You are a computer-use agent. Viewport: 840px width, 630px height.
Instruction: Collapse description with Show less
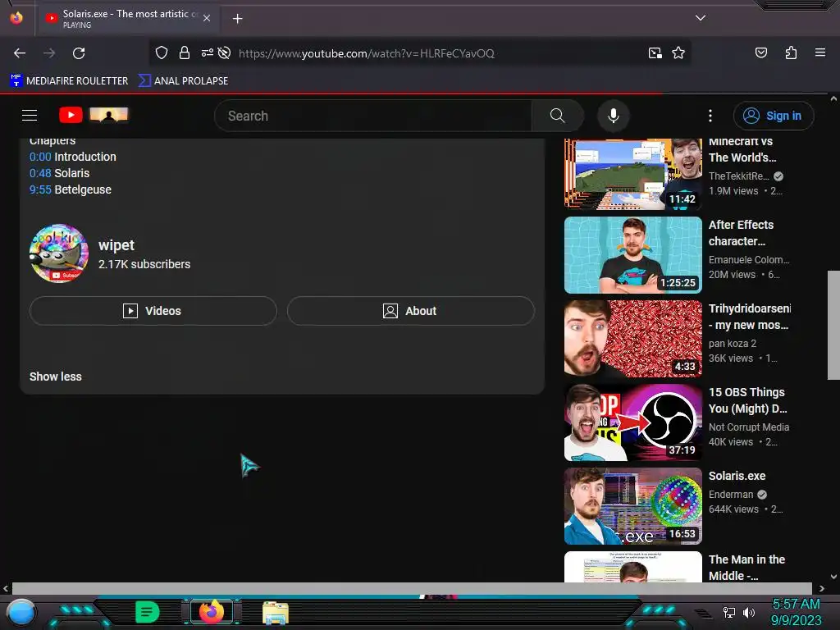(56, 377)
